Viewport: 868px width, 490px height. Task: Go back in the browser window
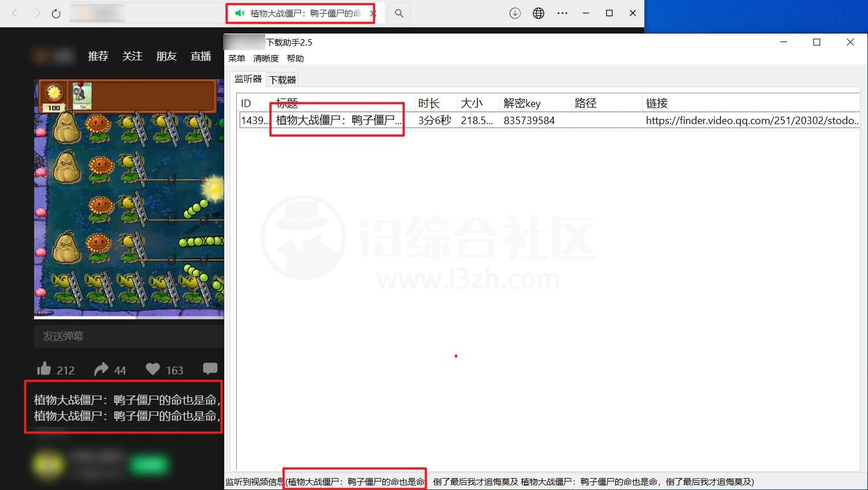point(15,13)
